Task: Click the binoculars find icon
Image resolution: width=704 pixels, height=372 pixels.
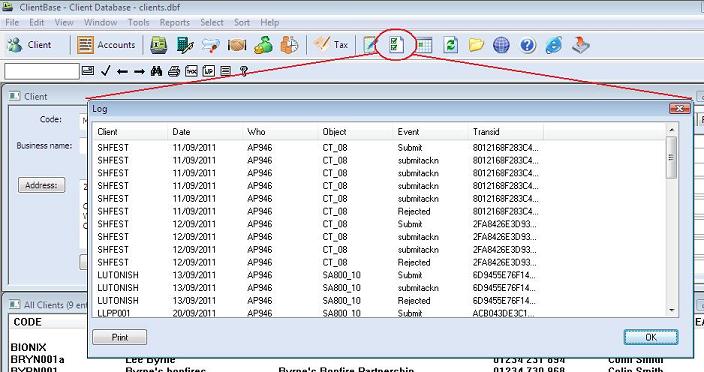Action: (156, 71)
